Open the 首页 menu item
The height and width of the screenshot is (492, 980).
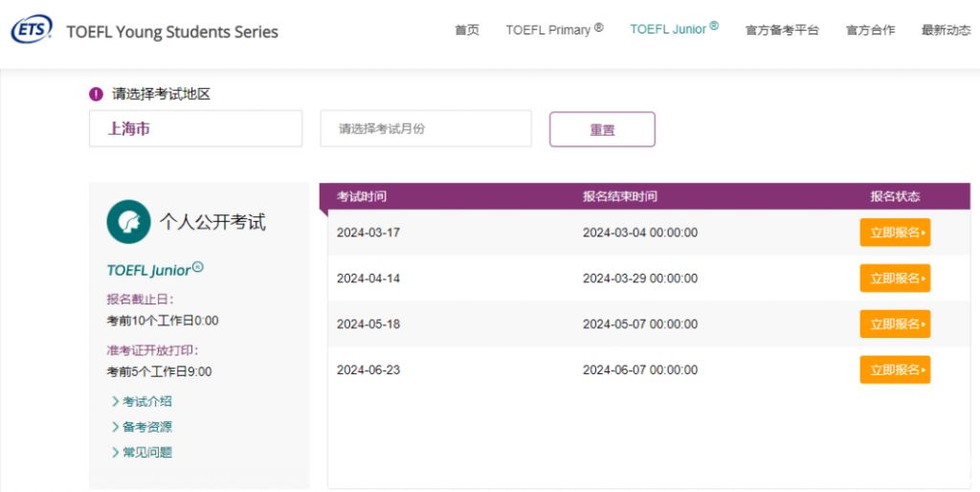point(467,30)
